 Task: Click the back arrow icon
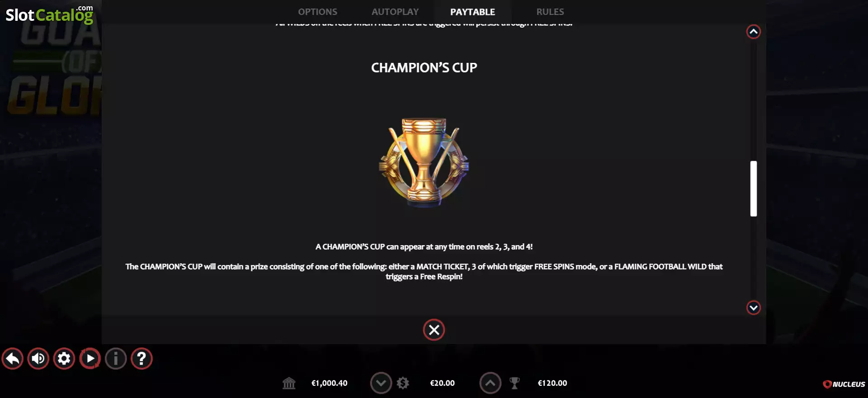click(13, 359)
